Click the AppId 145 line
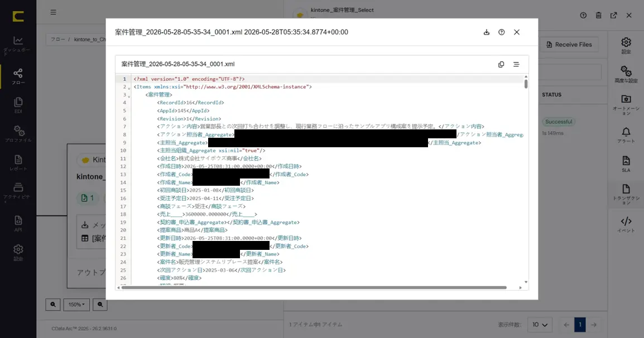Image resolution: width=644 pixels, height=338 pixels. pos(183,110)
